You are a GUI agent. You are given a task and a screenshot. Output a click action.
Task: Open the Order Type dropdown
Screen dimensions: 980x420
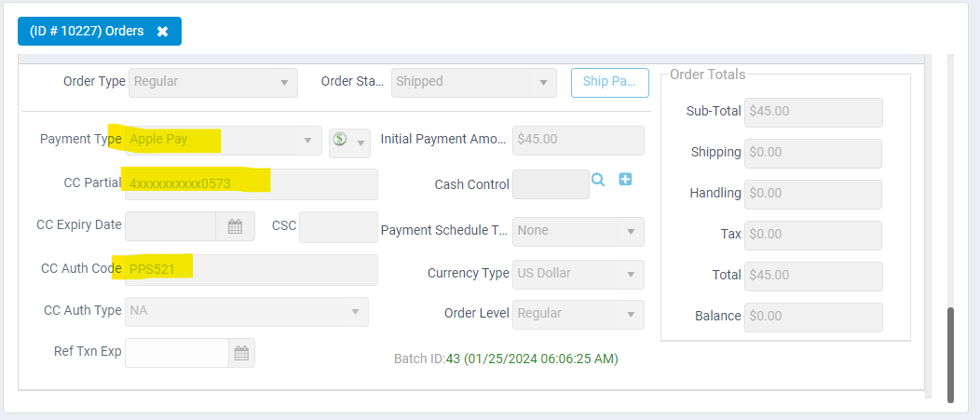213,83
